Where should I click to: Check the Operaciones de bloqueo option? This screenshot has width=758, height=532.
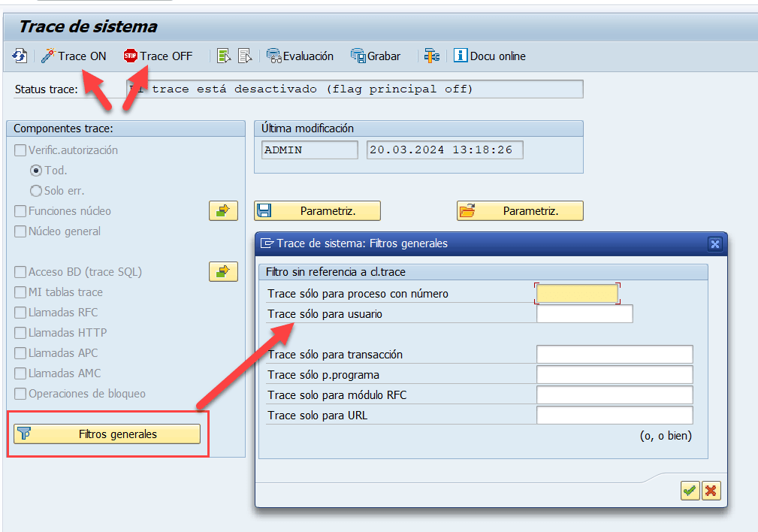(x=20, y=394)
